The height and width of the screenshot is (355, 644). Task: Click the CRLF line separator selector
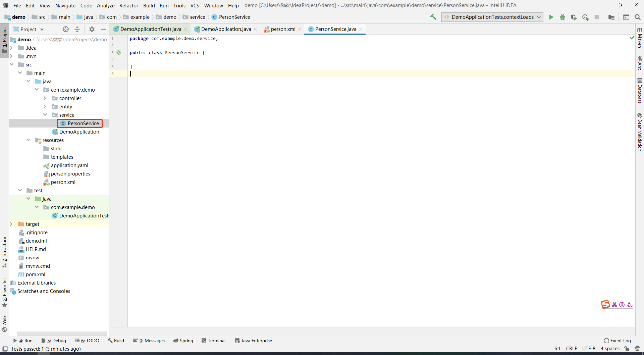(x=572, y=349)
